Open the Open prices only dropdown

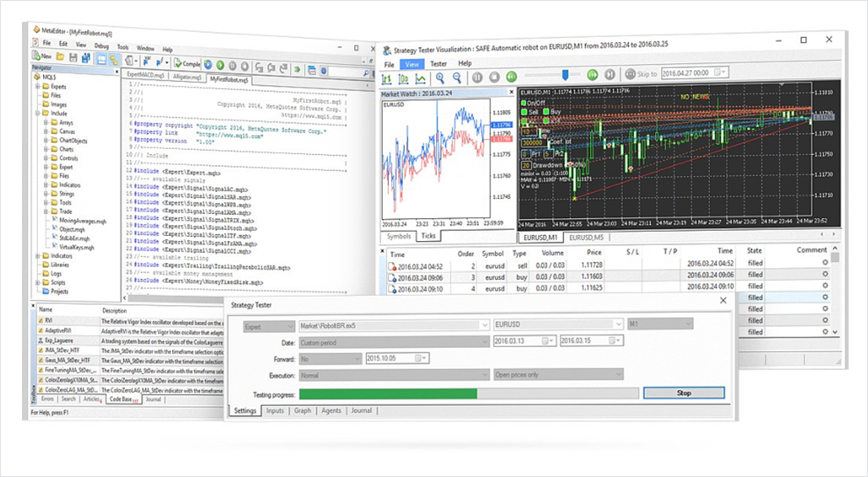558,375
